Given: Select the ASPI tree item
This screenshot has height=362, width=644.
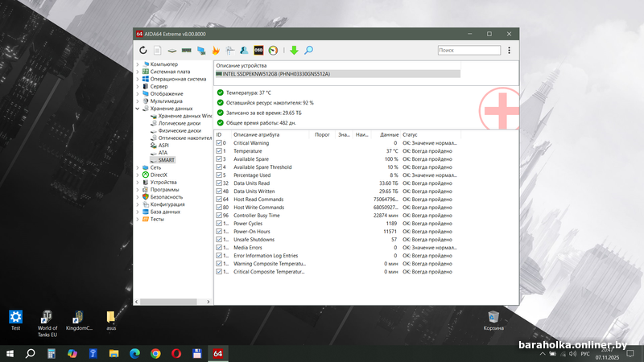Looking at the screenshot, I should tap(163, 146).
